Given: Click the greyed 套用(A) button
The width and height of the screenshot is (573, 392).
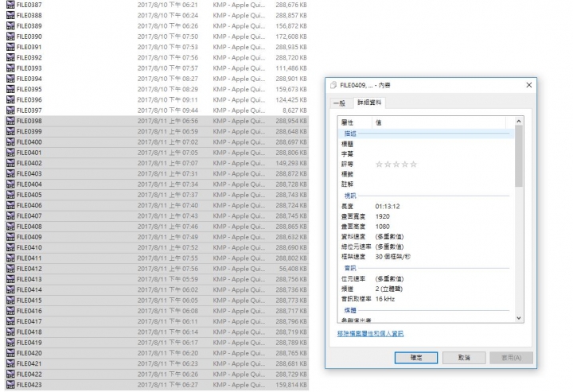Looking at the screenshot, I should [x=512, y=358].
